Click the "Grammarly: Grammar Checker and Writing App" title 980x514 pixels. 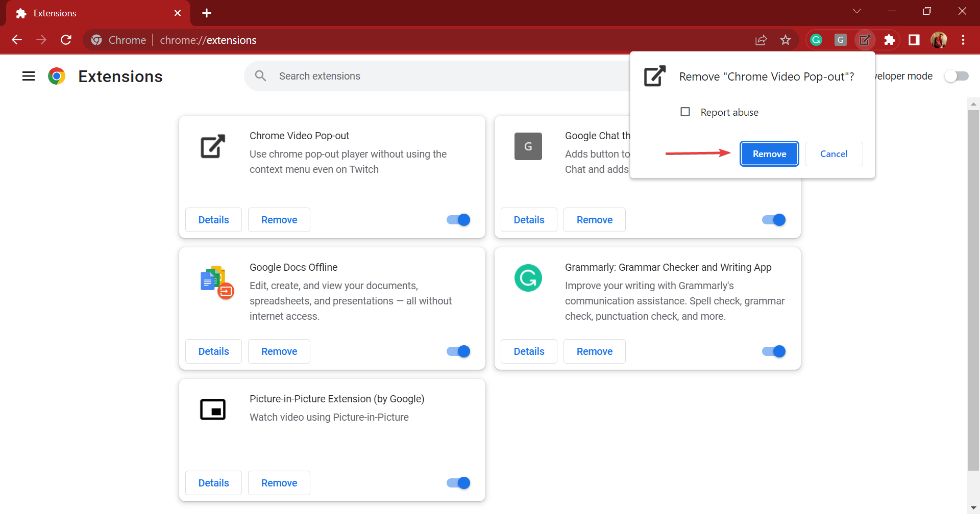(668, 267)
